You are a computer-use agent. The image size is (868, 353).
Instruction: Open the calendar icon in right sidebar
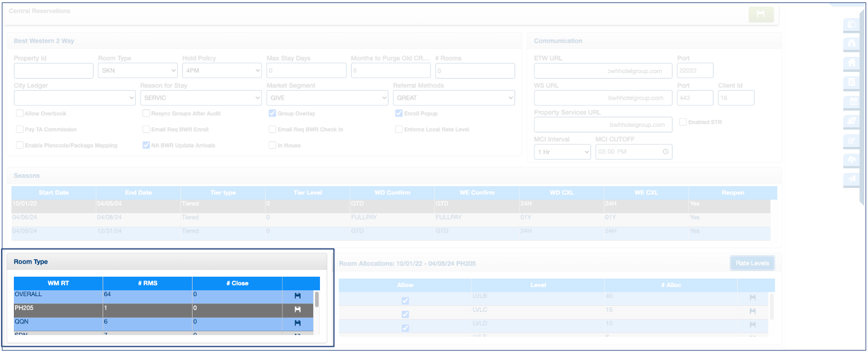852,102
